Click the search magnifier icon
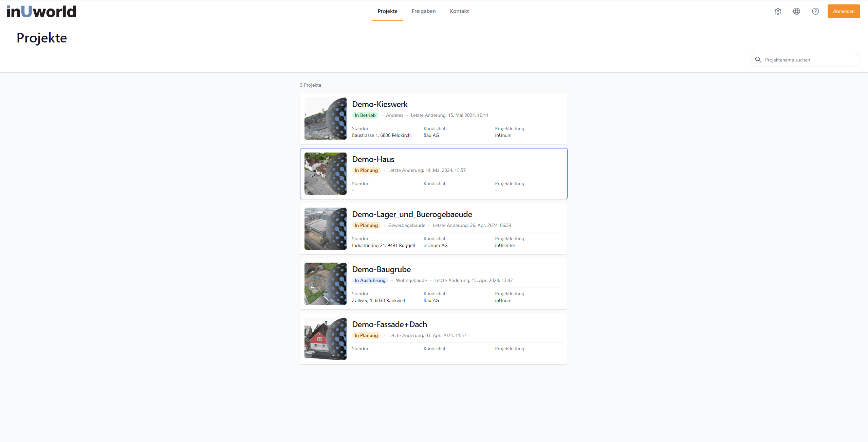The height and width of the screenshot is (442, 868). click(758, 60)
